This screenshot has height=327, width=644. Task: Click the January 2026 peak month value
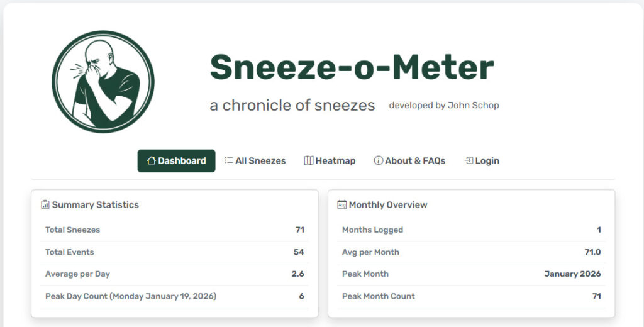[x=572, y=274]
